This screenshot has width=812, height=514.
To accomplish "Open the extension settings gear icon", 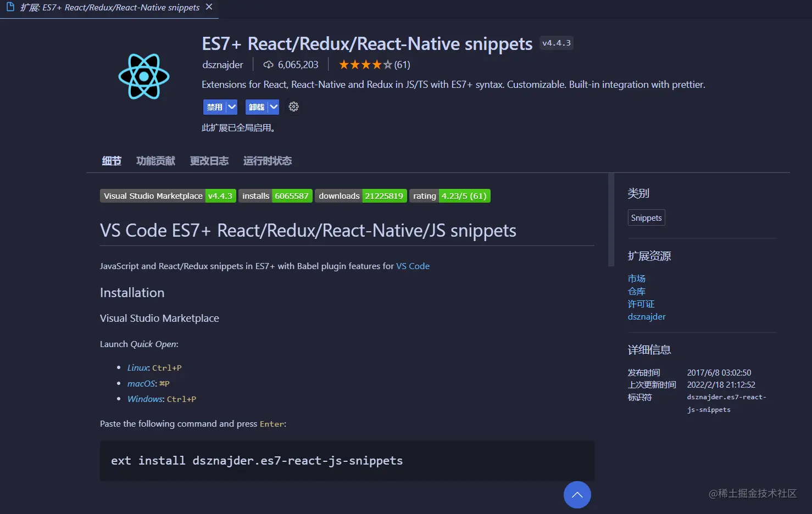I will (294, 107).
